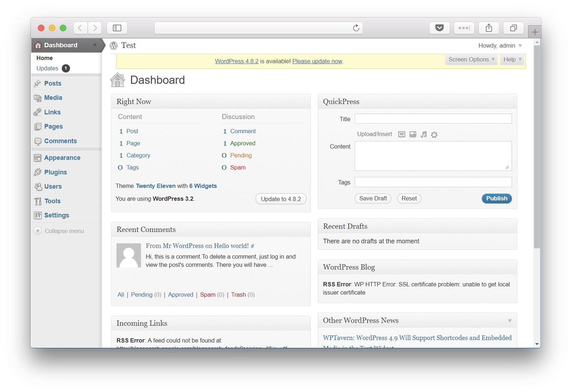
Task: Follow the Please update now link
Action: tap(317, 61)
